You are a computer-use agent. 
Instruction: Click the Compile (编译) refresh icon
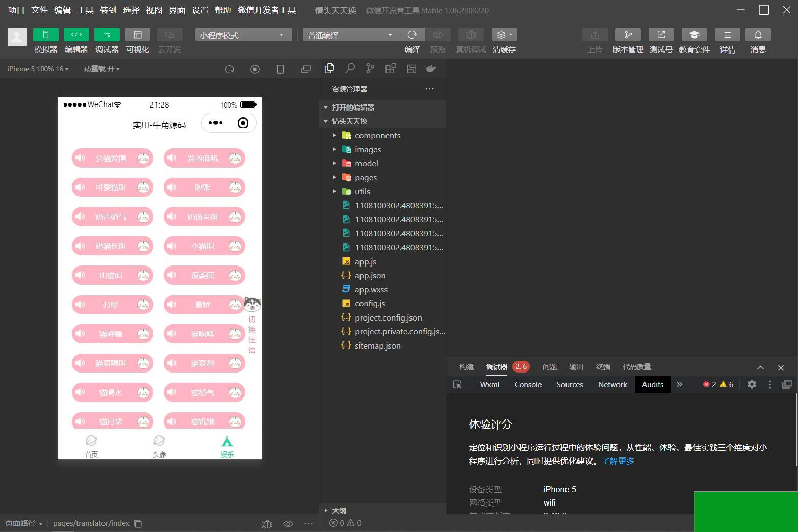(413, 35)
